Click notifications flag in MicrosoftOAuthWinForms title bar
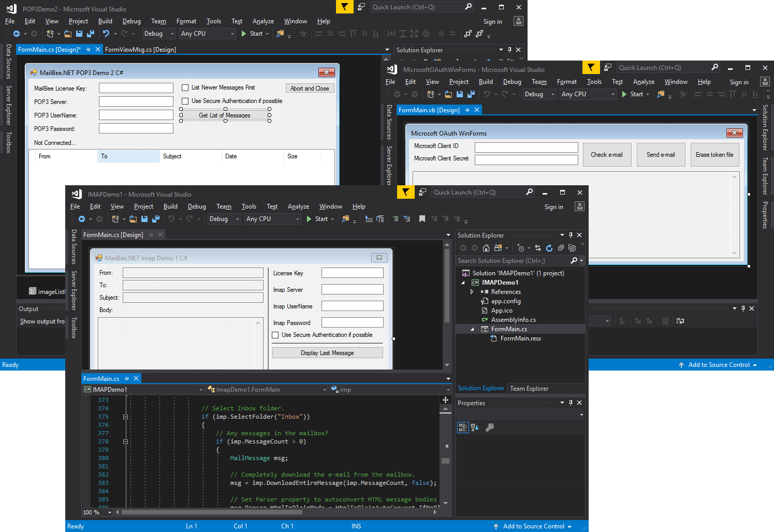774x532 pixels. coord(591,67)
